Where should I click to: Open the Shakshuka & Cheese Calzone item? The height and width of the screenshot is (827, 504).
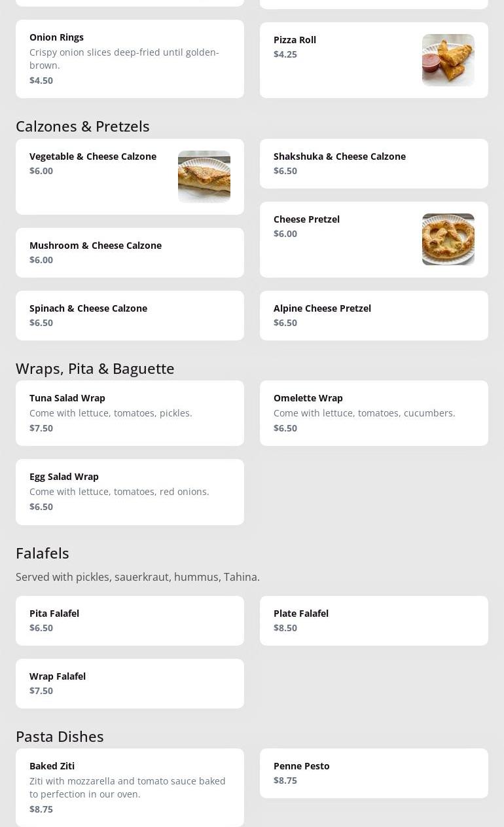[373, 164]
